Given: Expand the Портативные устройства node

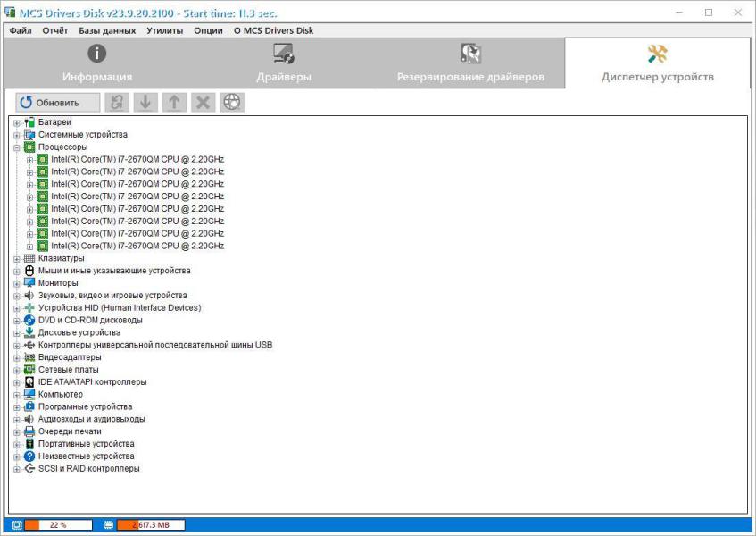Looking at the screenshot, I should 17,444.
